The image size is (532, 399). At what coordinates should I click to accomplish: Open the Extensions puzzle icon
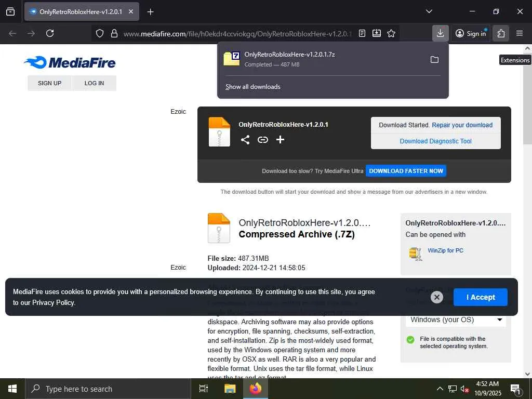pyautogui.click(x=501, y=33)
